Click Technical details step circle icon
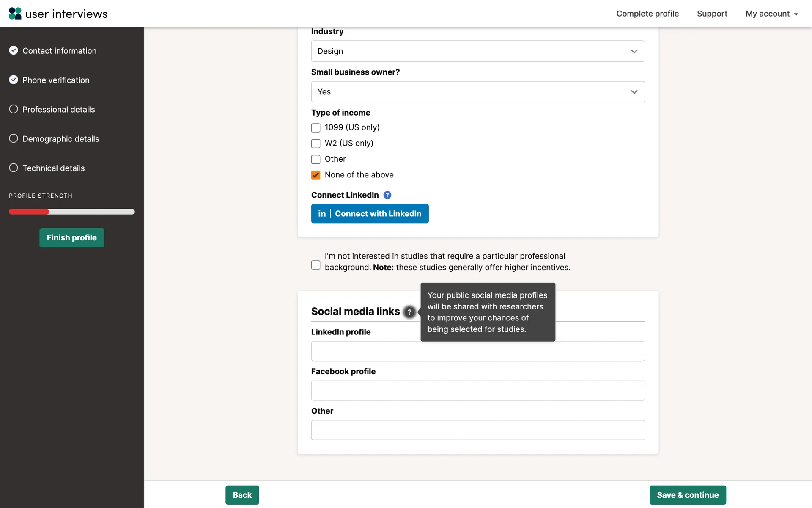 pos(14,168)
